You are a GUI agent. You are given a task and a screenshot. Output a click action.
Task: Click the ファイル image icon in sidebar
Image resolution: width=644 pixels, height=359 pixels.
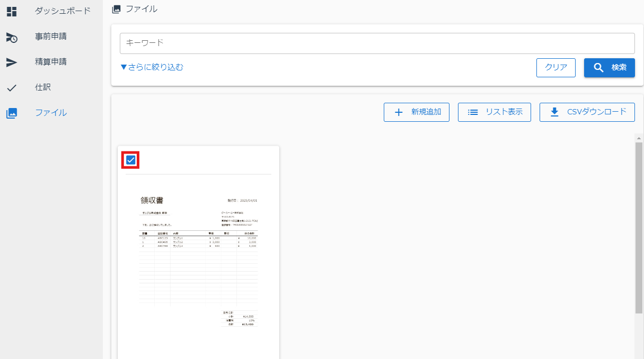coord(12,113)
